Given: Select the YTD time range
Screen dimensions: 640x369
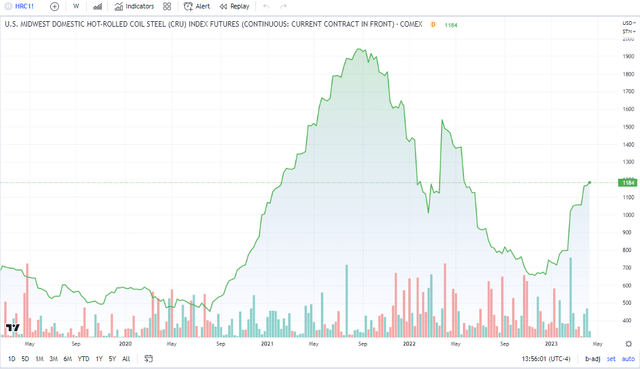Looking at the screenshot, I should coord(83,359).
